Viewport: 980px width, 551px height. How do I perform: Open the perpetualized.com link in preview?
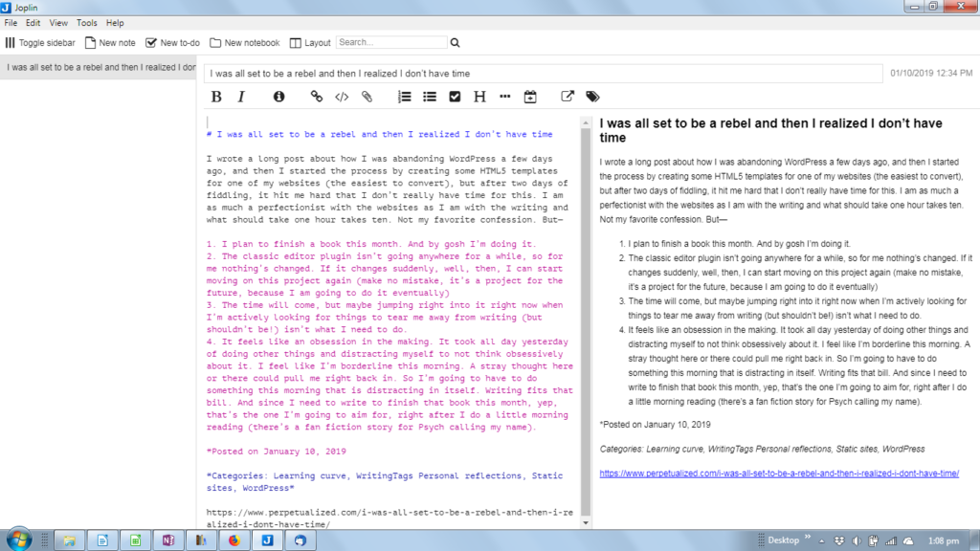(779, 474)
